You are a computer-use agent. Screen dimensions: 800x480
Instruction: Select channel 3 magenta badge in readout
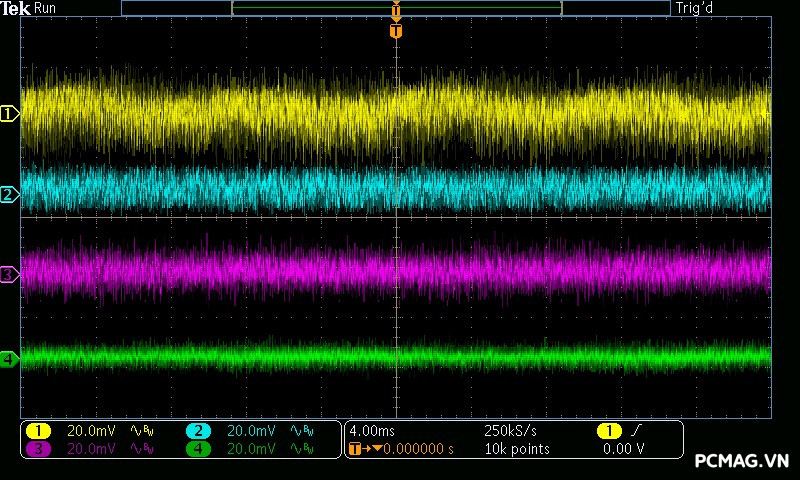pos(38,449)
